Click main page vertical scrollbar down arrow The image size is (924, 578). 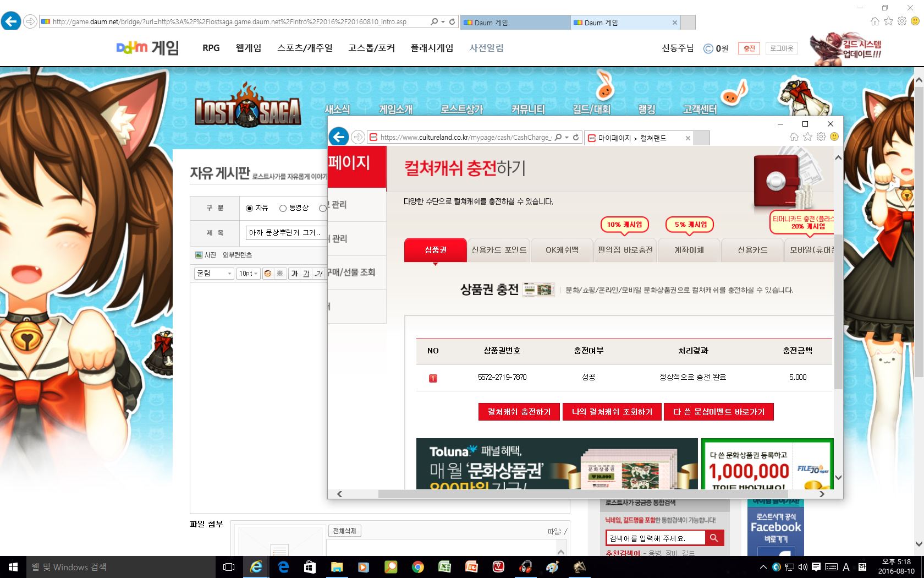point(919,544)
